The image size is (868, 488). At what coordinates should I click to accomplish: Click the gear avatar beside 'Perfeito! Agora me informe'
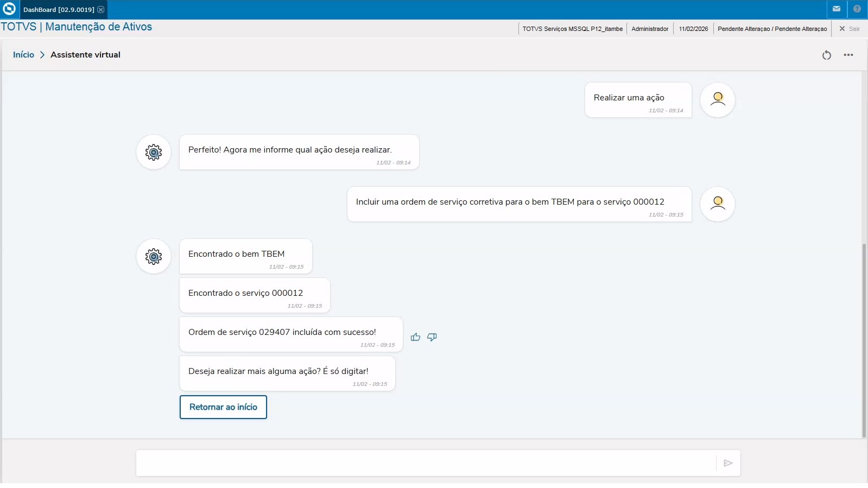(154, 152)
